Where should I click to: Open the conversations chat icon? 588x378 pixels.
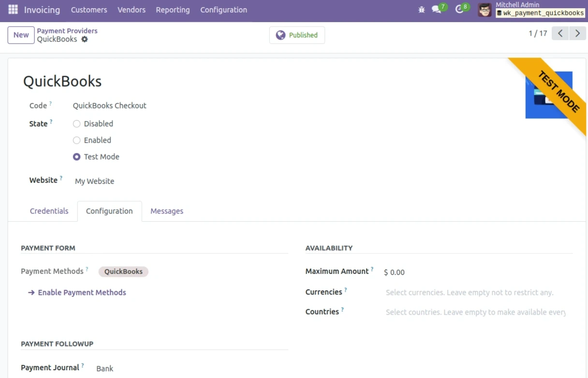pos(436,9)
